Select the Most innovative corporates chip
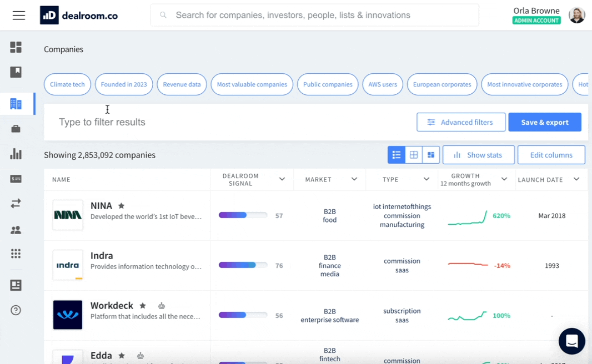Screen dimensions: 592x364 coord(524,84)
